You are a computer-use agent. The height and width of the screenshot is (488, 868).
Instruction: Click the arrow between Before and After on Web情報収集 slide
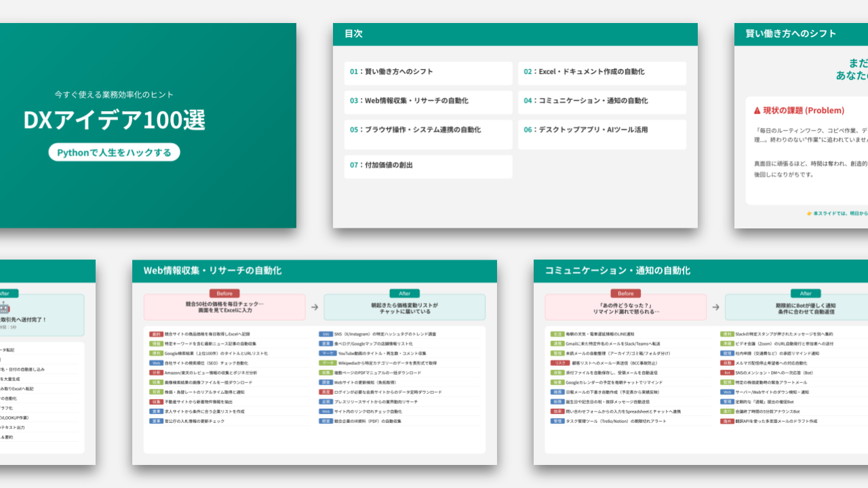tap(315, 307)
